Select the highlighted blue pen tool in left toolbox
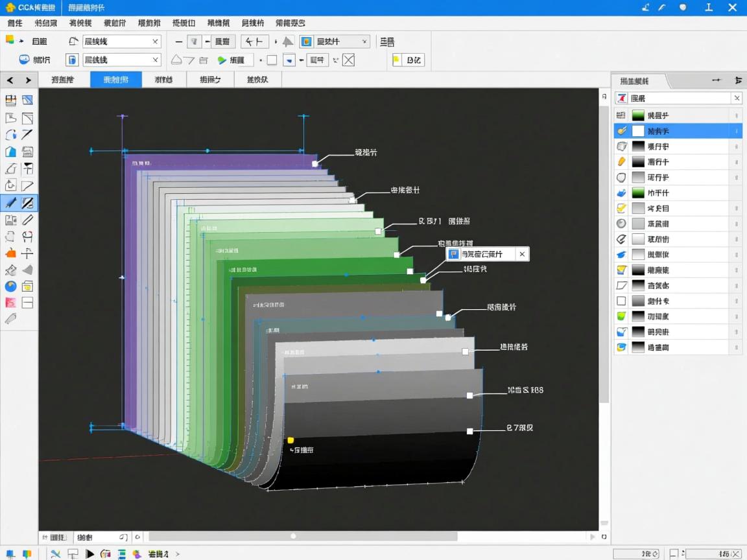The width and height of the screenshot is (747, 560). (x=10, y=203)
